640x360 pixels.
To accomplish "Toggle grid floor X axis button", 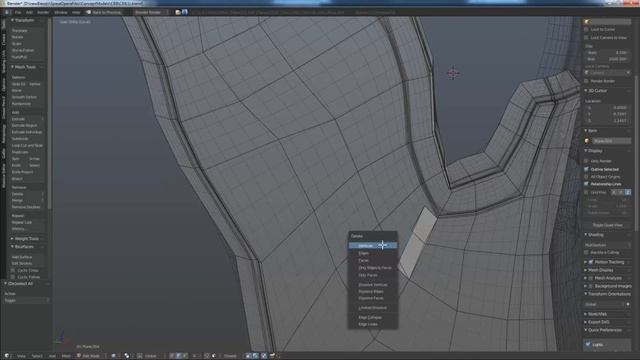I will [614, 192].
